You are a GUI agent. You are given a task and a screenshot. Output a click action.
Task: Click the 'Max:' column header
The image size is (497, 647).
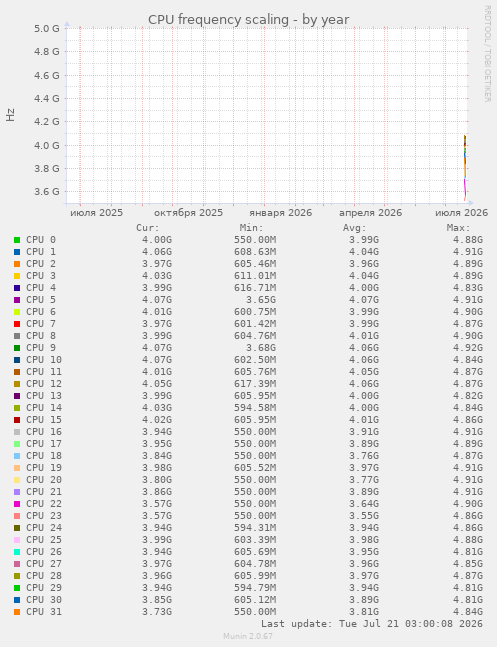click(458, 228)
